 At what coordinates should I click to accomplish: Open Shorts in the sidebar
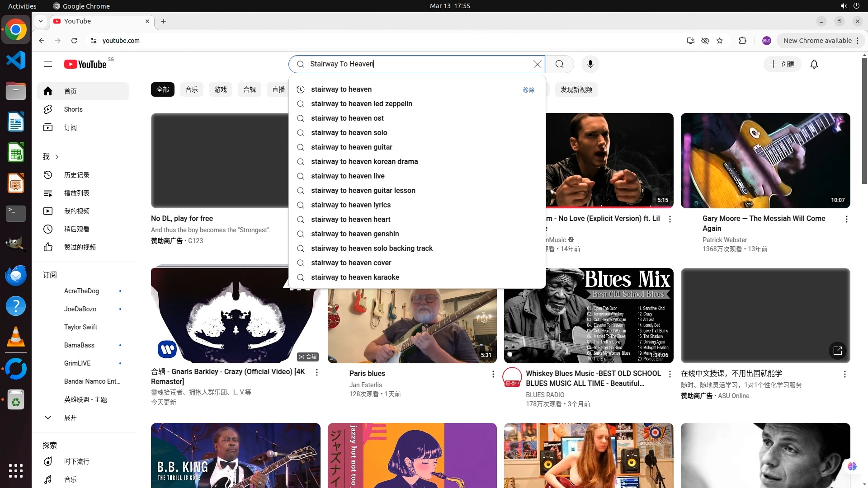tap(73, 109)
